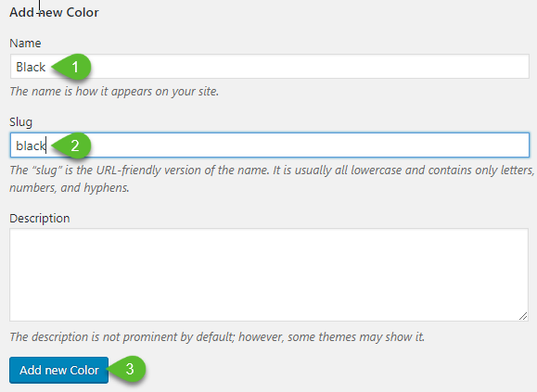Click the phrase themes may show it

[x=372, y=337]
